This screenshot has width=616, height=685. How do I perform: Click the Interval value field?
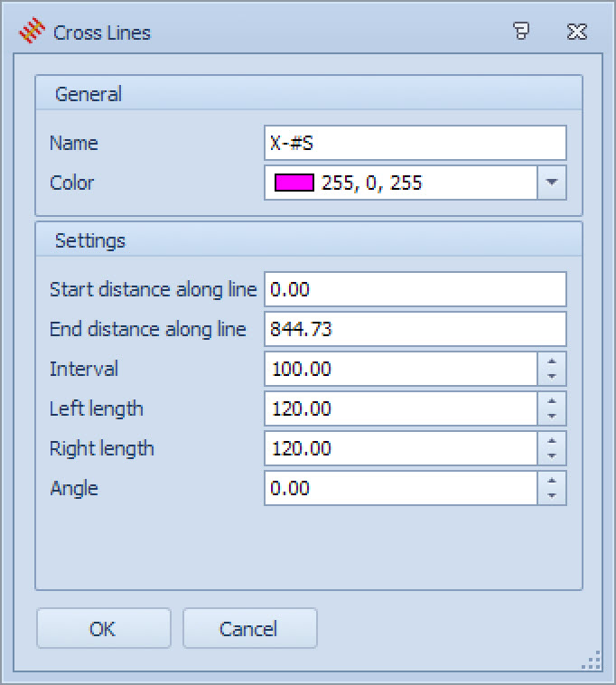[x=401, y=369]
